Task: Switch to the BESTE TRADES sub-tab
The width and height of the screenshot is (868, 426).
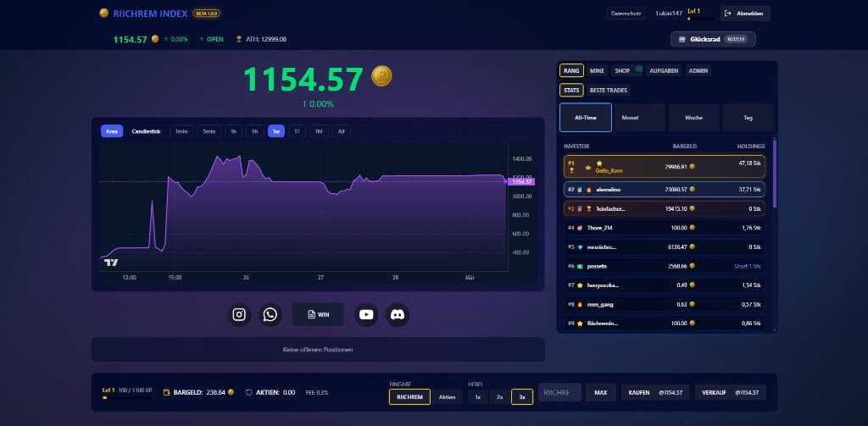Action: click(x=608, y=90)
